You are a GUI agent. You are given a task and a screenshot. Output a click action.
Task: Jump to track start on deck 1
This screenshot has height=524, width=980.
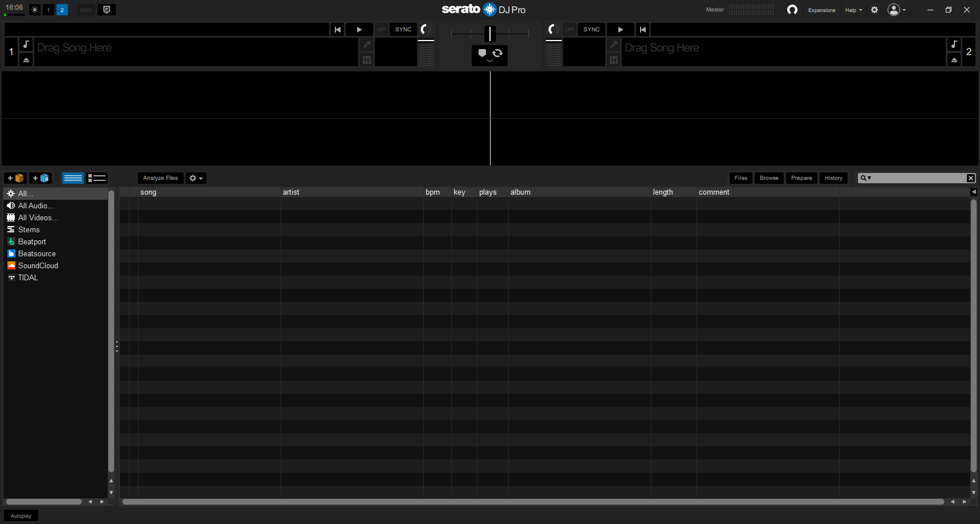pos(338,30)
